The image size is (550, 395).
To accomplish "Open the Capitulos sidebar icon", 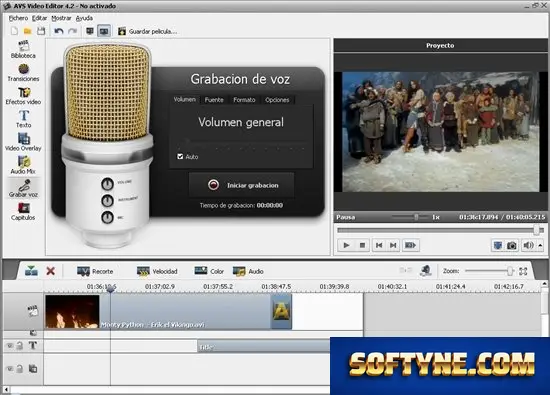I will click(23, 212).
